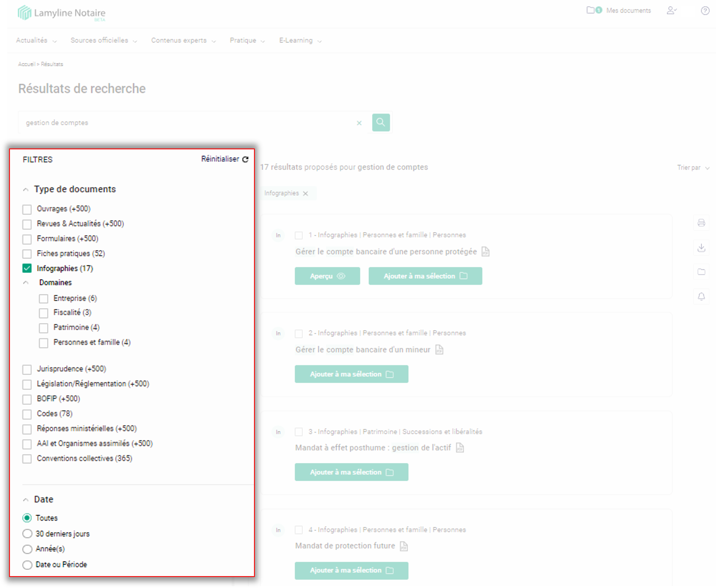Click the bell alert icon
716x588 pixels.
click(x=701, y=297)
